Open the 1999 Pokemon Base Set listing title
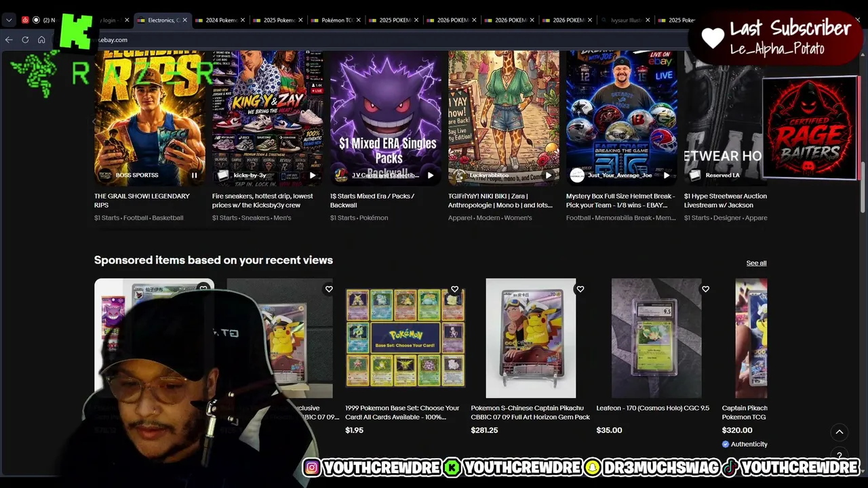Image resolution: width=868 pixels, height=488 pixels. coord(402,412)
